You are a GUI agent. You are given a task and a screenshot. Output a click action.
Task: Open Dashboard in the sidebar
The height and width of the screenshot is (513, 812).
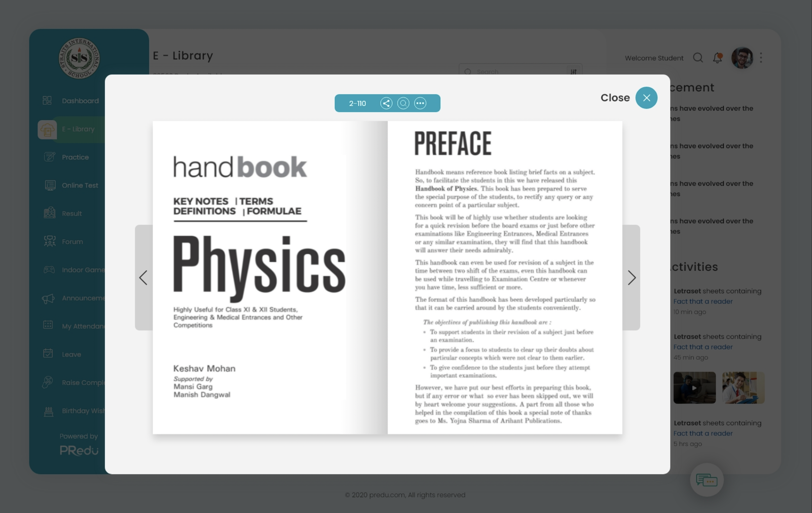pos(80,101)
